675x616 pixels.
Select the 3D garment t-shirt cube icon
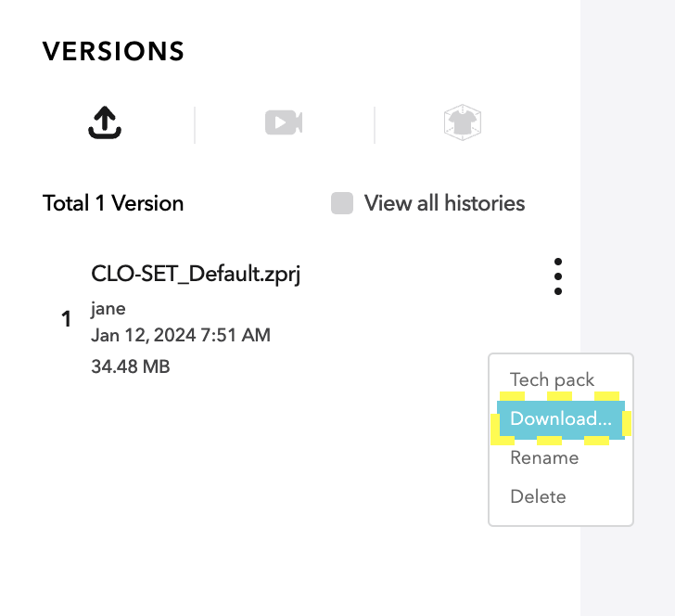463,122
